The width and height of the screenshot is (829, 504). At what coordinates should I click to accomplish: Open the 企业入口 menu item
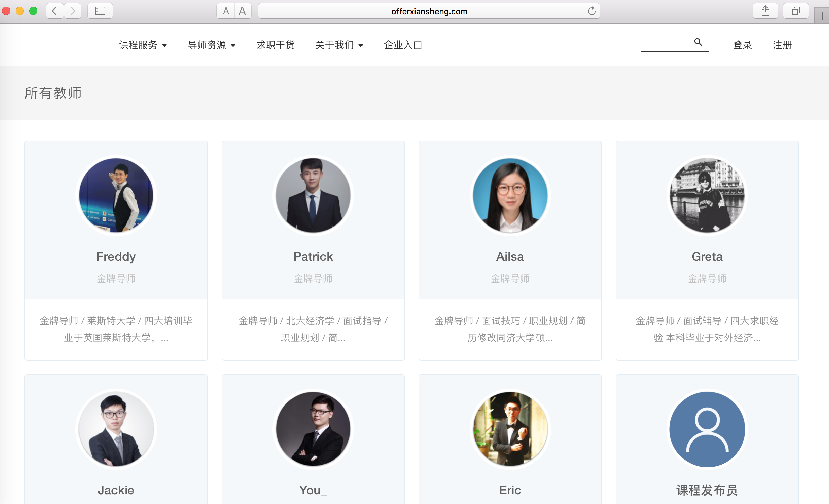click(x=403, y=45)
